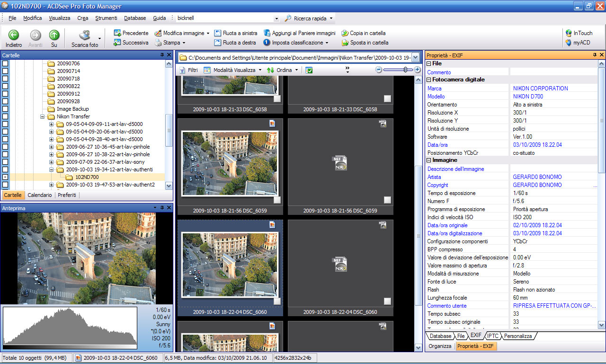The height and width of the screenshot is (364, 606).
Task: Click the Ricerca rapida button
Action: pyautogui.click(x=309, y=18)
